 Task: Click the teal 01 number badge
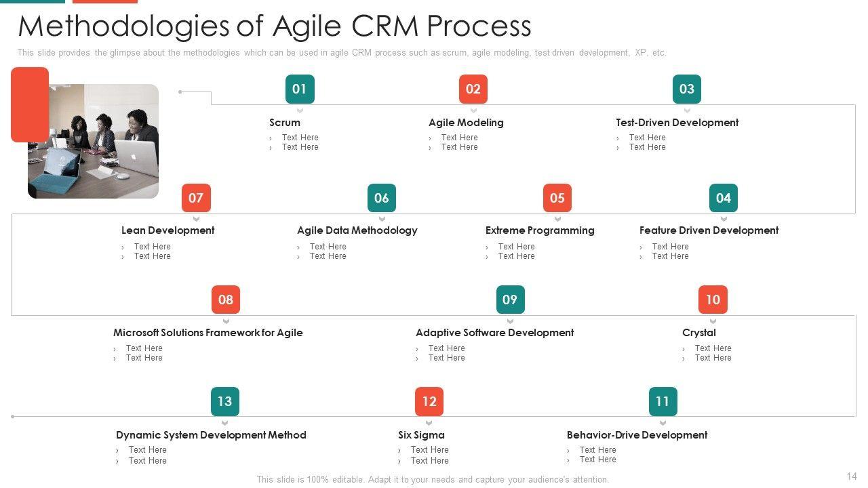(x=300, y=89)
